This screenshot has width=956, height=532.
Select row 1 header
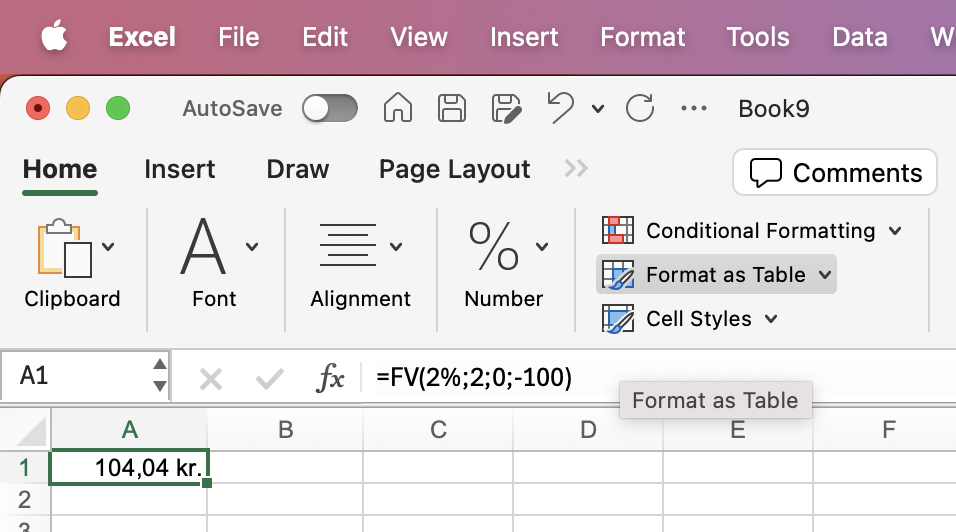coord(24,467)
